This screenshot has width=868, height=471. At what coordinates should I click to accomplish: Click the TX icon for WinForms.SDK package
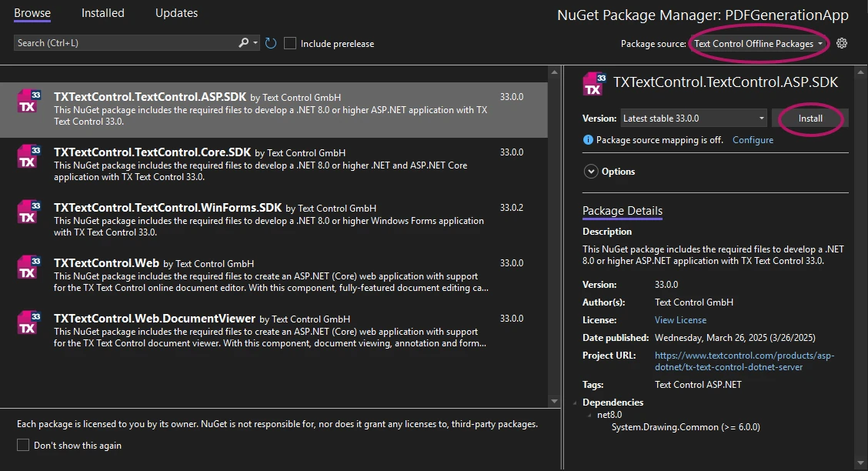coord(28,212)
